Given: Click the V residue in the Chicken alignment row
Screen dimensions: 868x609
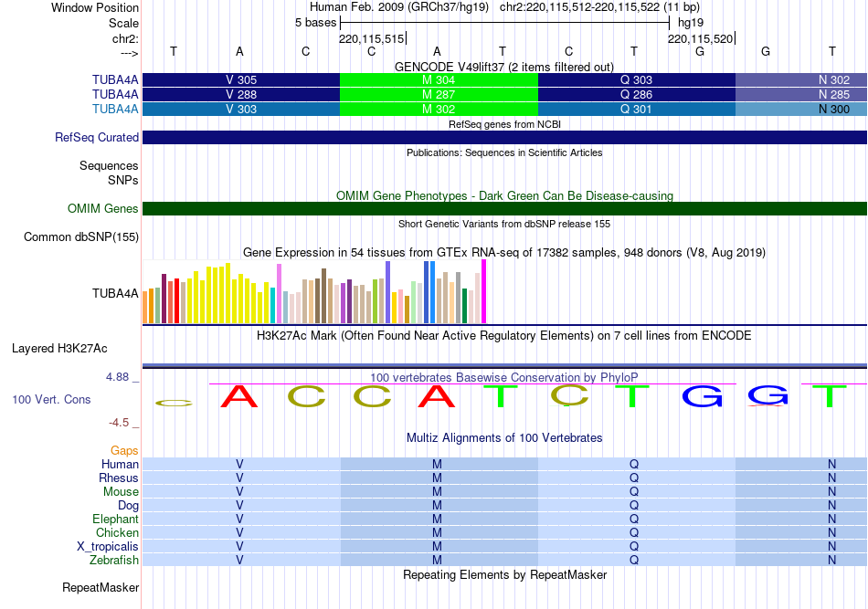Looking at the screenshot, I should [x=239, y=532].
